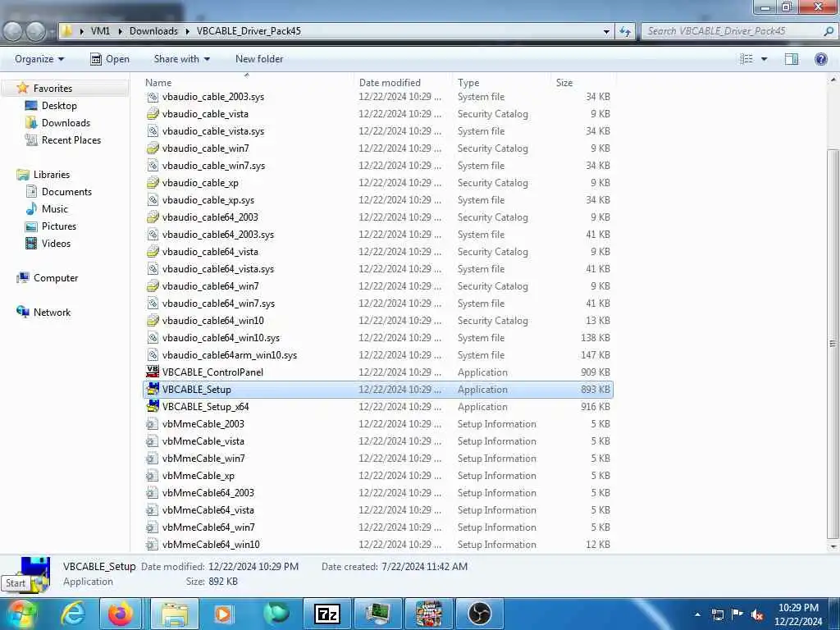Click the vbaudio_cable_win7.sys file icon
This screenshot has width=840, height=630.
pos(153,165)
